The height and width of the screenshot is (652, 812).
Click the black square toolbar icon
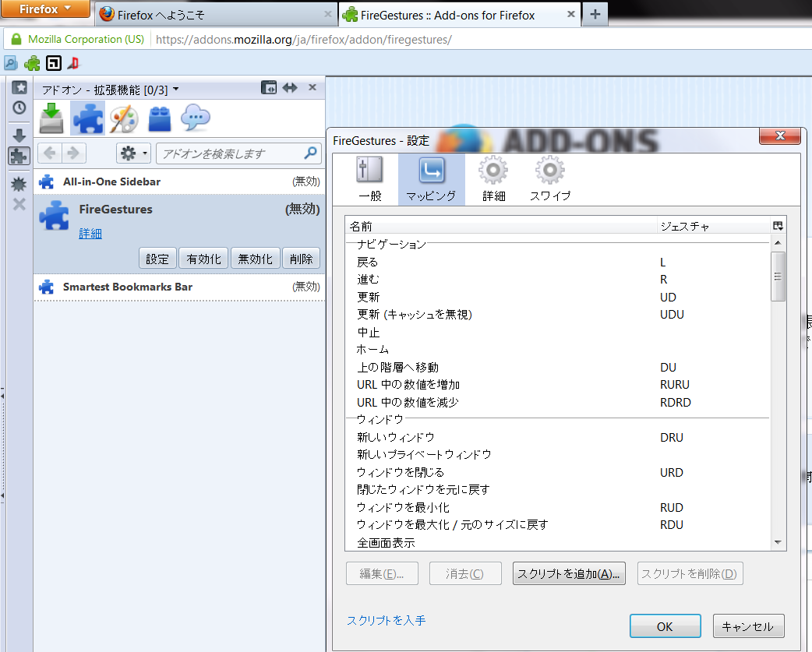(53, 63)
